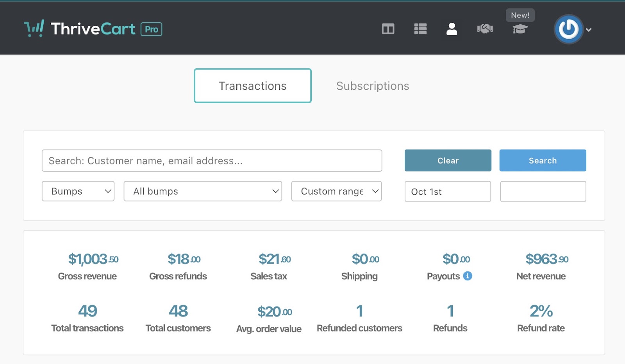Expand the account menu chevron

coord(589,30)
